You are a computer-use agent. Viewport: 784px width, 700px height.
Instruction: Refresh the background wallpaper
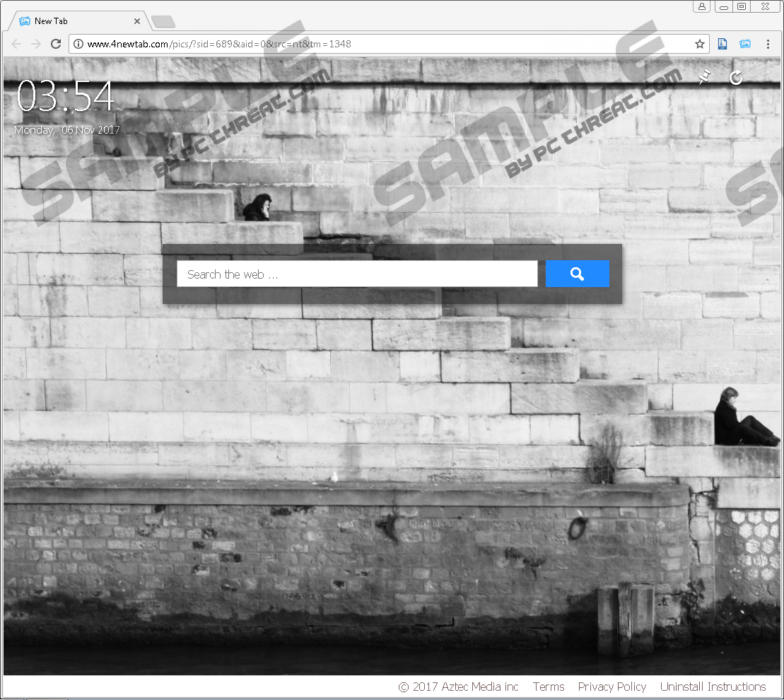click(x=736, y=78)
